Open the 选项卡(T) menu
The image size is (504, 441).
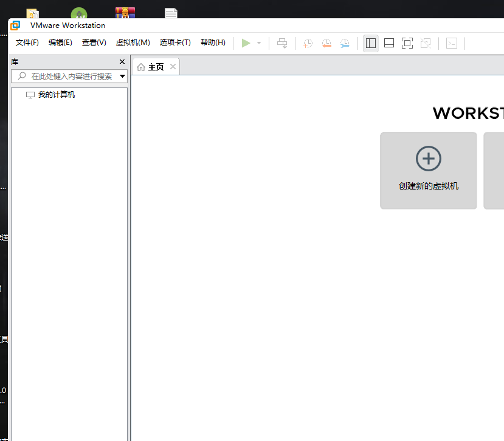[175, 43]
